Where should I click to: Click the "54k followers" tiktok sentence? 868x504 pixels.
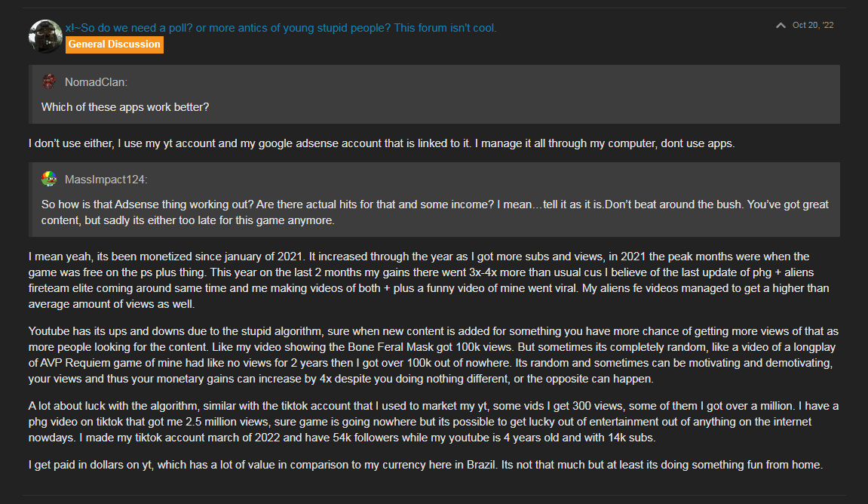(x=367, y=438)
